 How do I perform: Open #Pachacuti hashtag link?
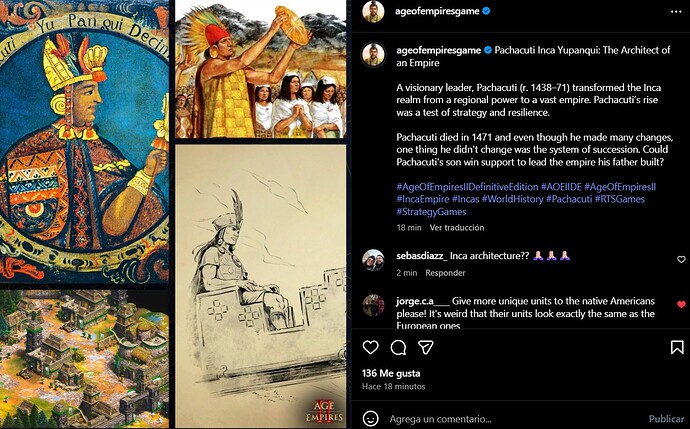(569, 199)
